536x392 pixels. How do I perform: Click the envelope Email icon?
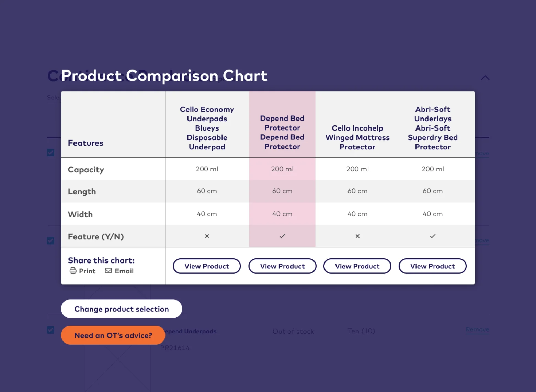coord(109,271)
